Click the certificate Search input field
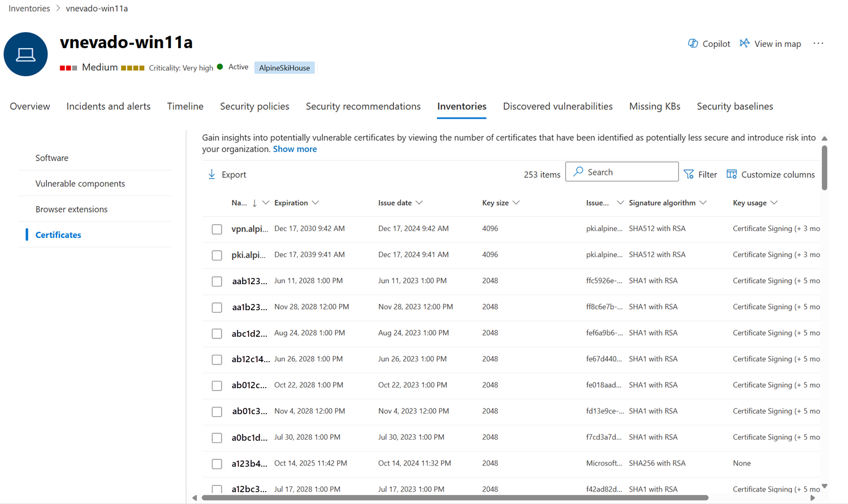This screenshot has height=504, width=848. pos(628,172)
